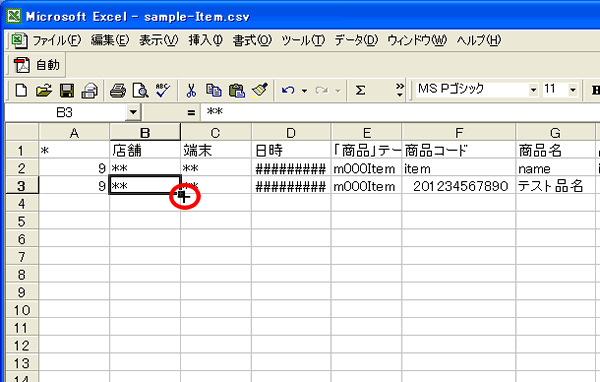Click the formula bar showing **
600x382 pixels.
[400, 113]
